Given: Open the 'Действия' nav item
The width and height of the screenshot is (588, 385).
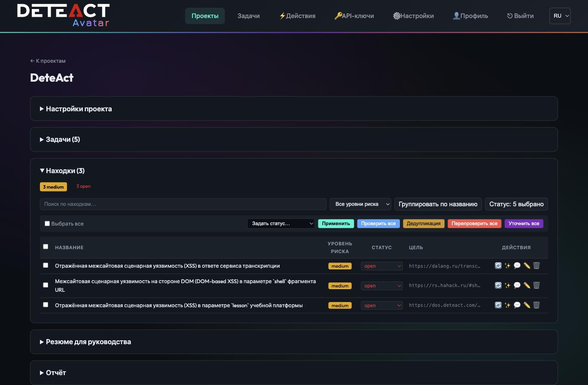Looking at the screenshot, I should tap(297, 16).
